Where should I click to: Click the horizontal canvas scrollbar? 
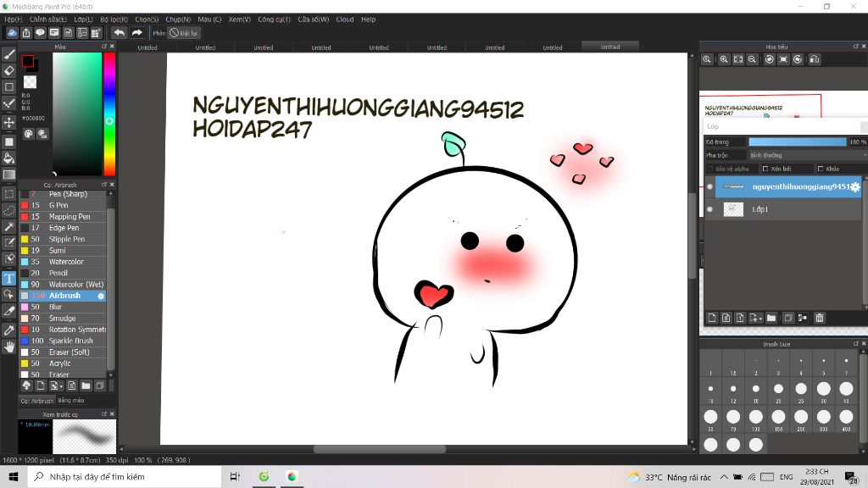pyautogui.click(x=380, y=449)
